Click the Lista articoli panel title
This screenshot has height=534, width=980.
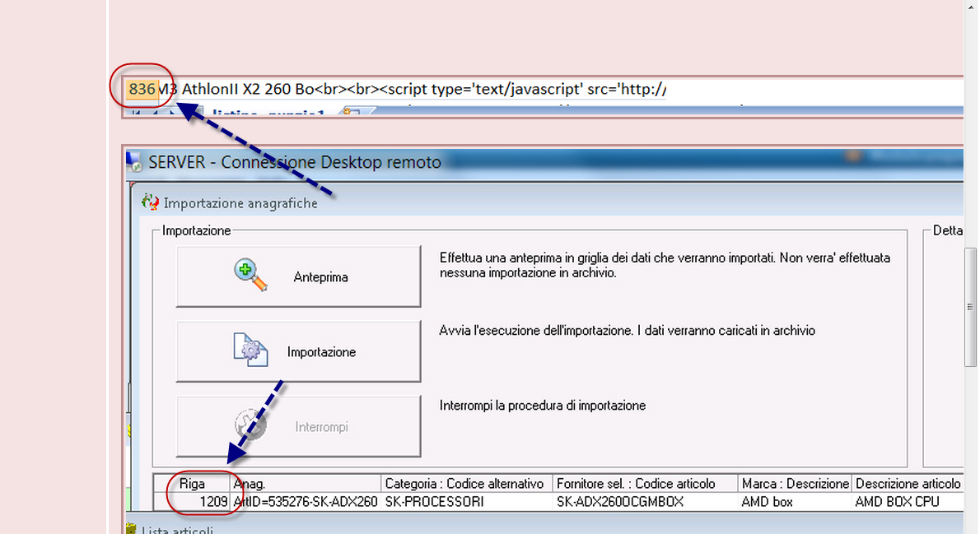click(177, 530)
